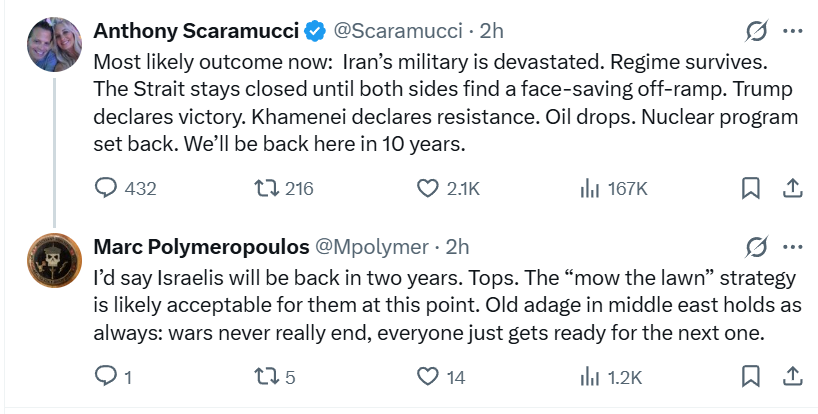Screen dimensions: 818x414
Task: View analytics for tweet with 167K views
Action: click(x=590, y=188)
